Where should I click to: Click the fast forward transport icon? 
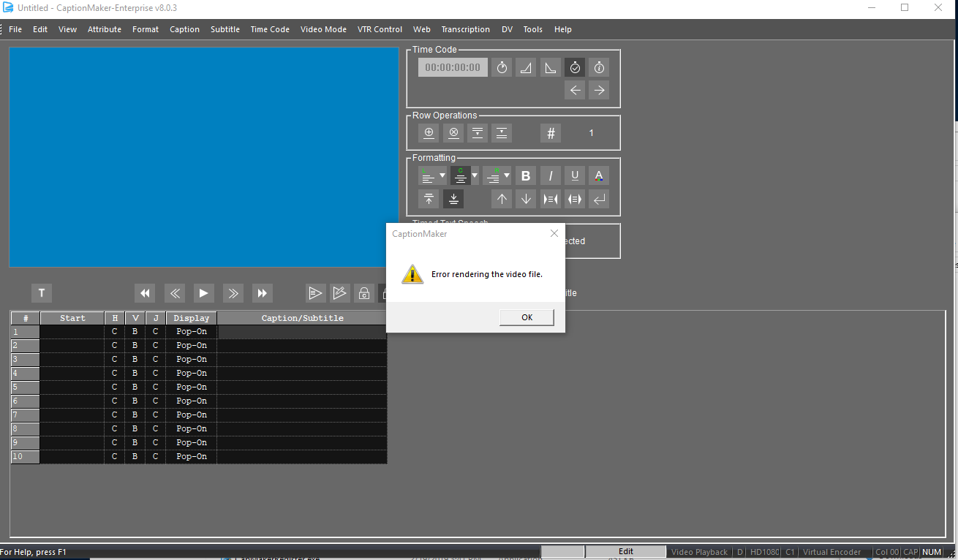263,292
